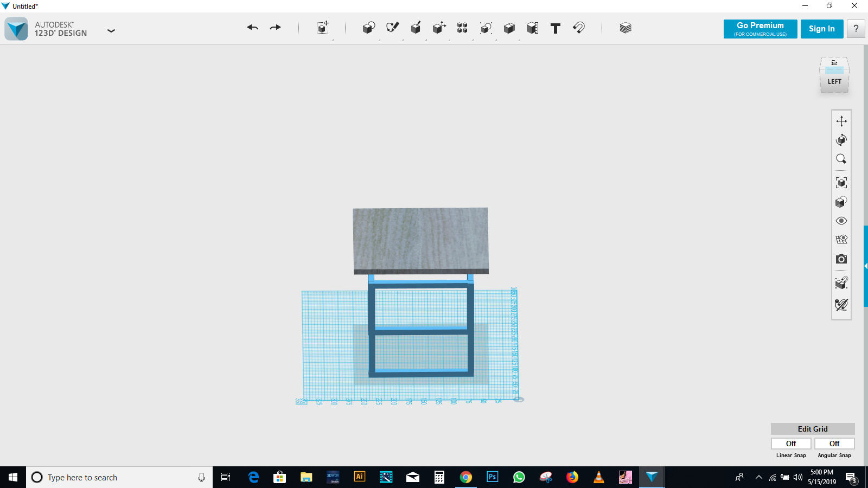868x488 pixels.
Task: Open the Measure tool
Action: [x=532, y=28]
